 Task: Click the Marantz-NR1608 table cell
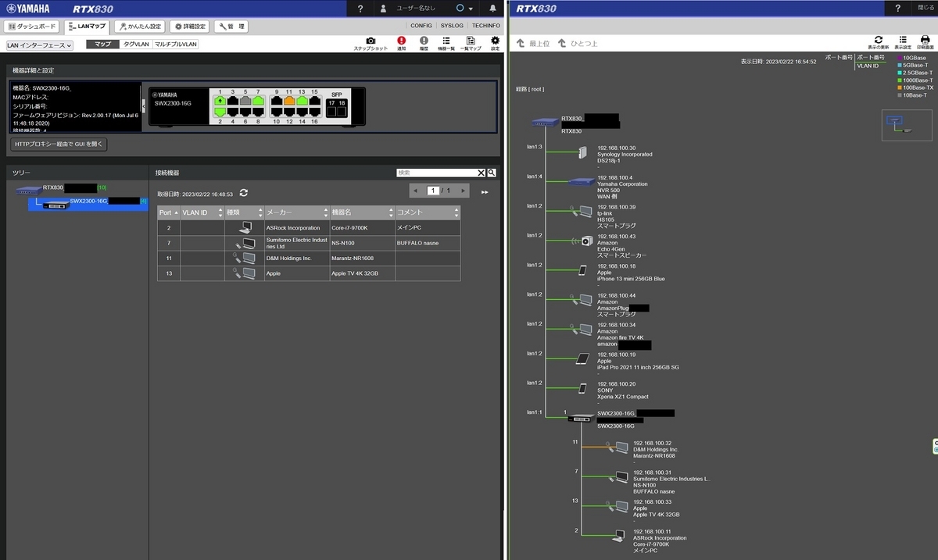(361, 258)
